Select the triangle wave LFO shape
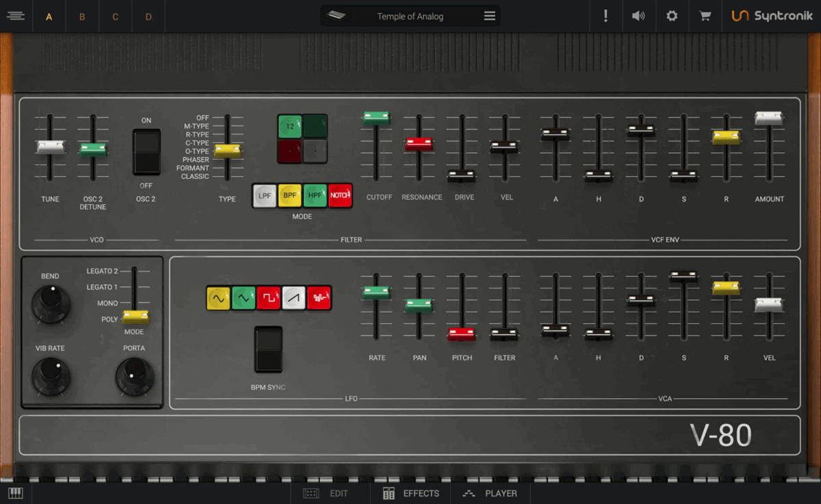This screenshot has width=821, height=504. [x=244, y=298]
